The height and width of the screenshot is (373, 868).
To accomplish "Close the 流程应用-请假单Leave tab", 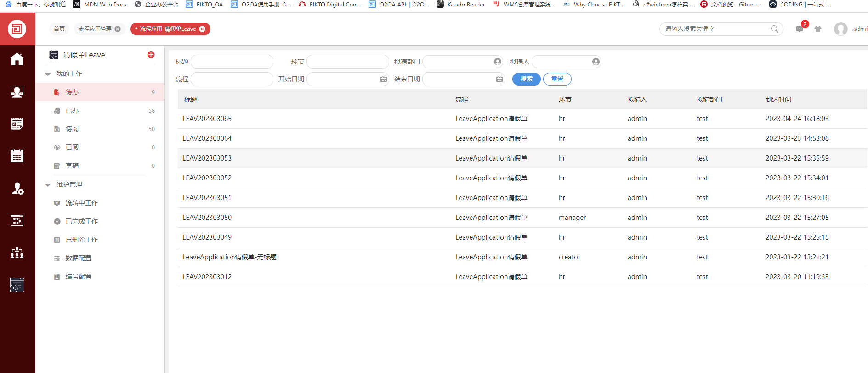I will coord(202,29).
